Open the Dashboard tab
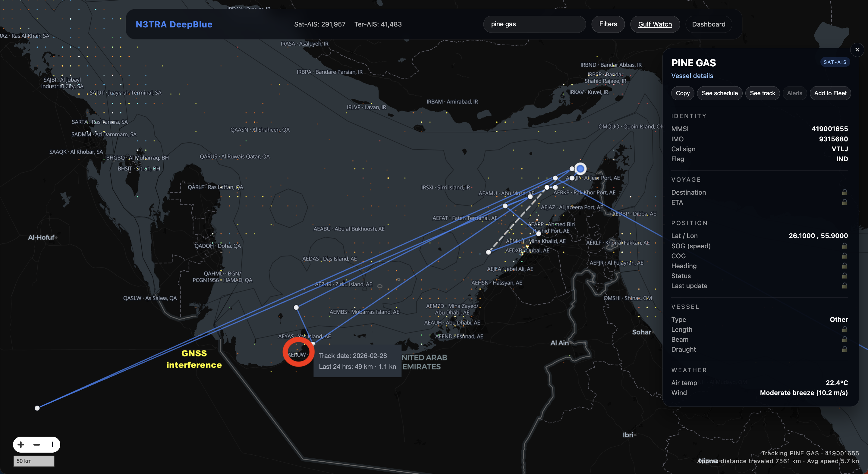Screen dimensions: 868x474 (x=709, y=24)
